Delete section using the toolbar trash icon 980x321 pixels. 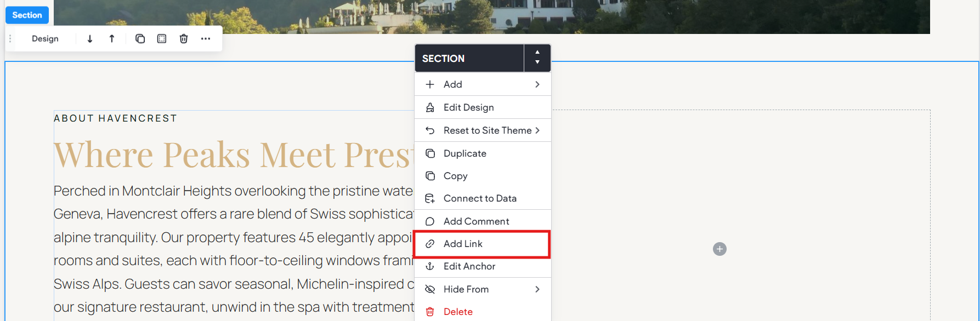184,39
